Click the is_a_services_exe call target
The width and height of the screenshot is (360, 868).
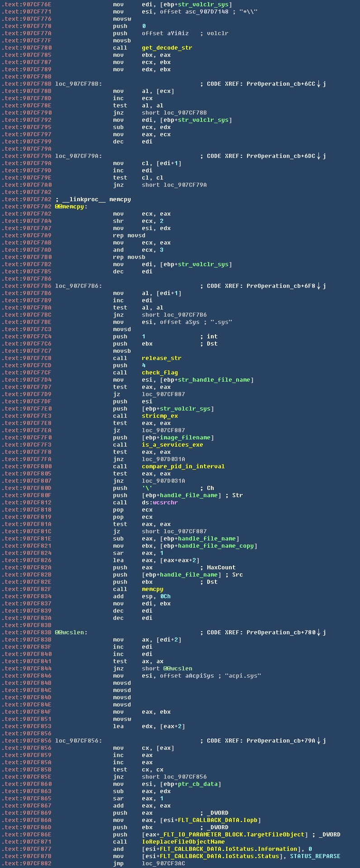(172, 445)
